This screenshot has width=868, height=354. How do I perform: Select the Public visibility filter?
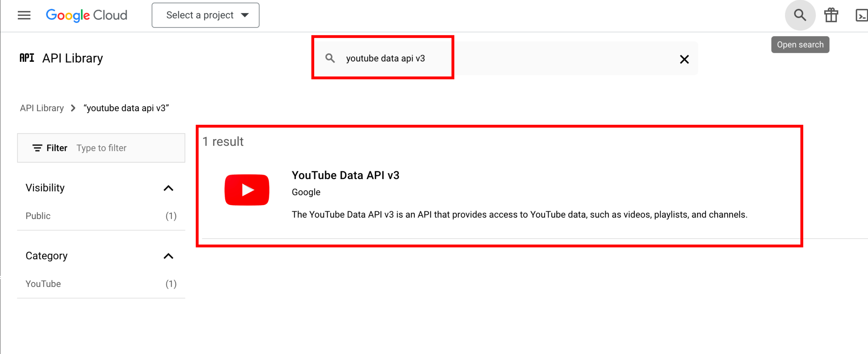click(x=38, y=216)
